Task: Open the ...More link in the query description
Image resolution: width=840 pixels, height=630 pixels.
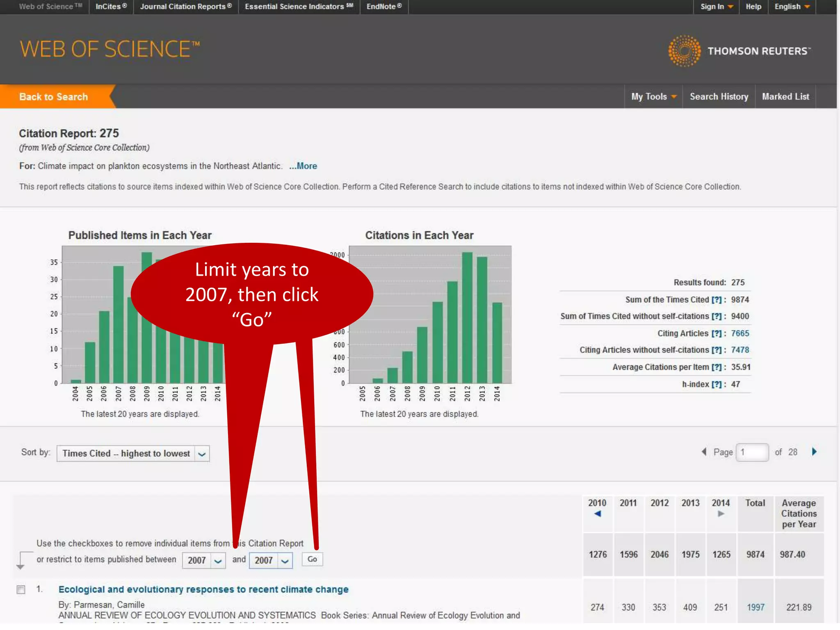Action: pyautogui.click(x=303, y=166)
